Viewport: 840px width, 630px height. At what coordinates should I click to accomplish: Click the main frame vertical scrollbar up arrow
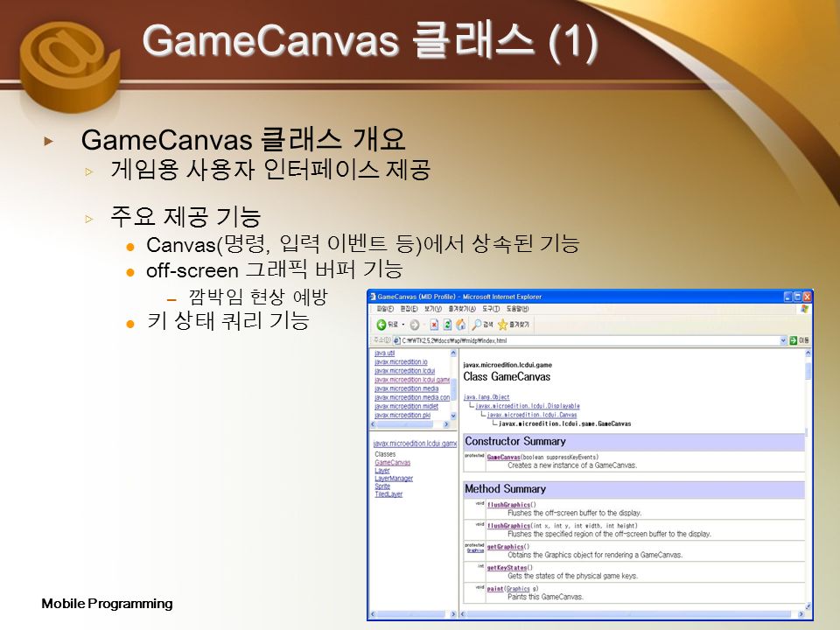(808, 353)
